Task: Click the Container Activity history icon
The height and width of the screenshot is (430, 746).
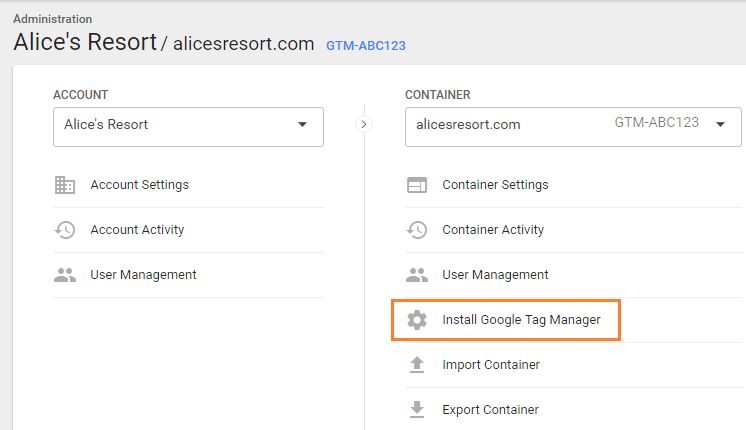Action: click(x=417, y=230)
